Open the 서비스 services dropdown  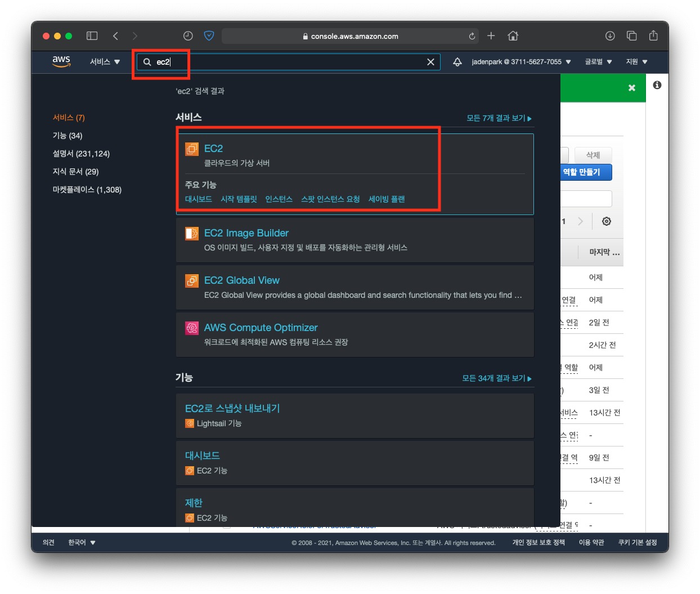pyautogui.click(x=105, y=62)
